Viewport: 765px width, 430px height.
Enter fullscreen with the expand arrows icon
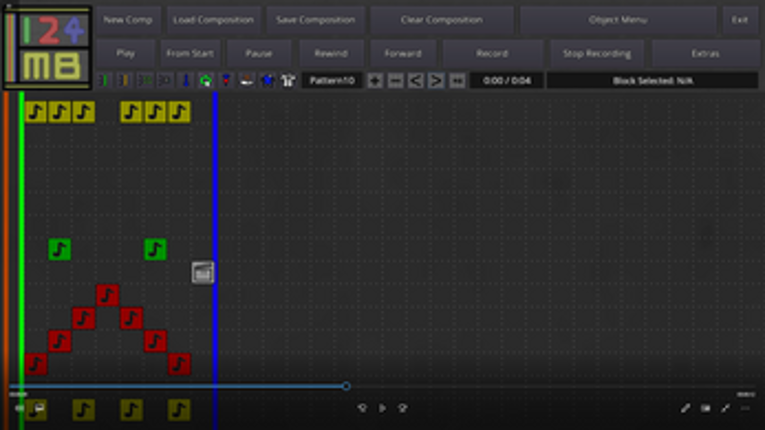click(x=725, y=408)
